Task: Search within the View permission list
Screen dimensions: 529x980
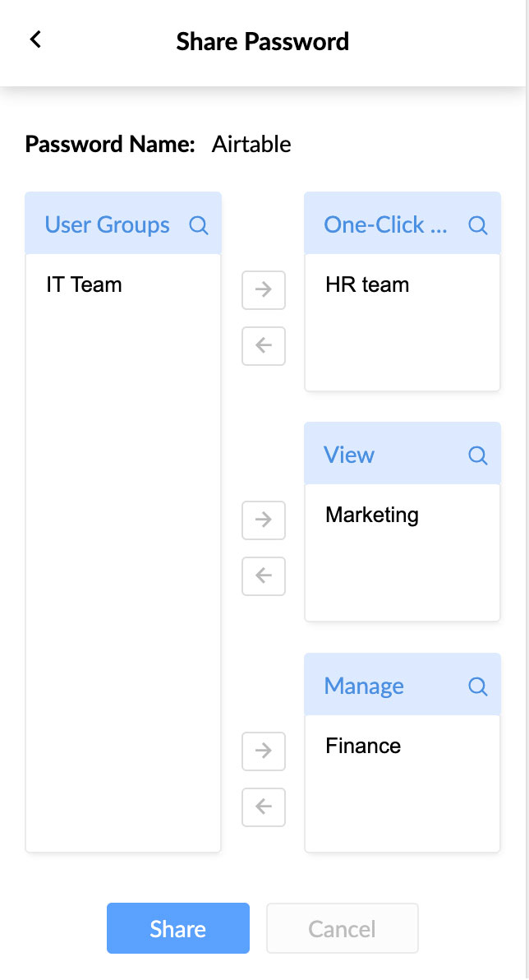Action: point(477,455)
